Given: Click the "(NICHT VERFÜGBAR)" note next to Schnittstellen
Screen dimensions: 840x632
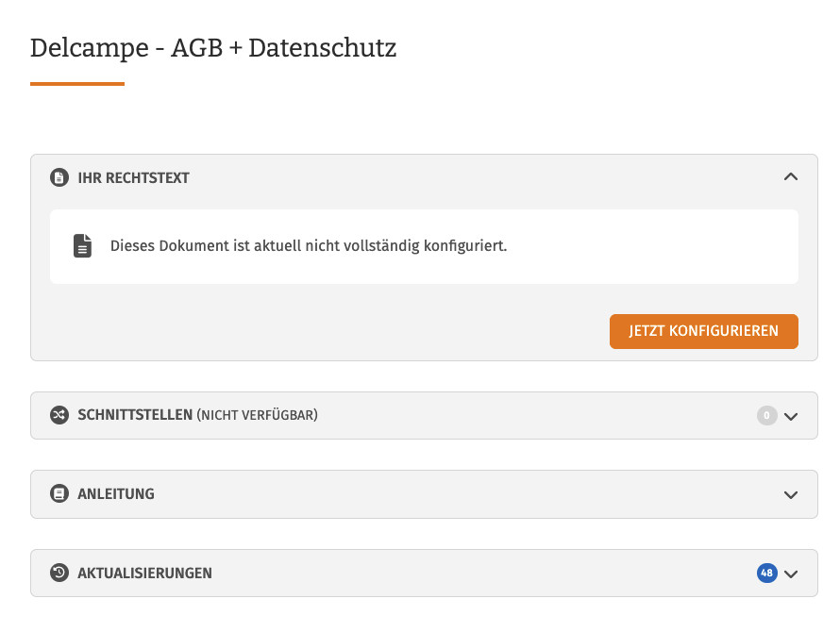Looking at the screenshot, I should (x=257, y=415).
